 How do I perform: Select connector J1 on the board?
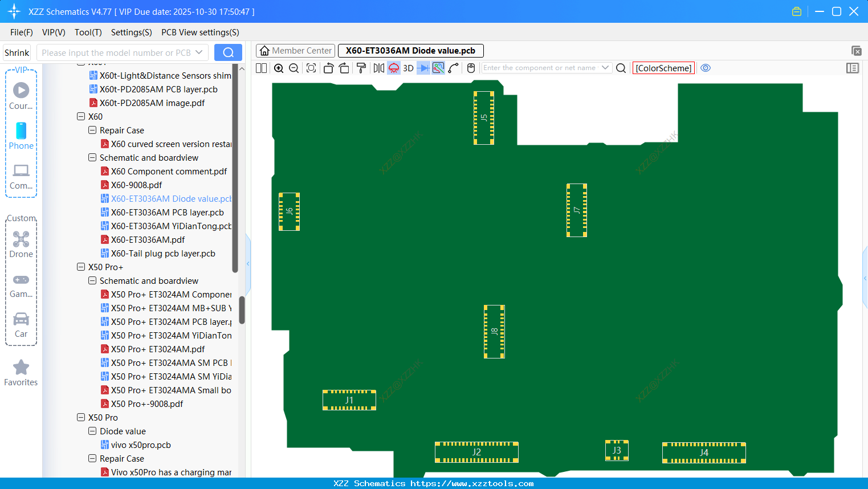[349, 400]
